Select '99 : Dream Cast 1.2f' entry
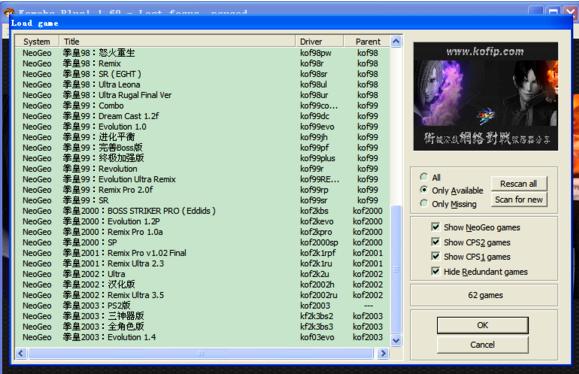579x374 pixels. (202, 116)
